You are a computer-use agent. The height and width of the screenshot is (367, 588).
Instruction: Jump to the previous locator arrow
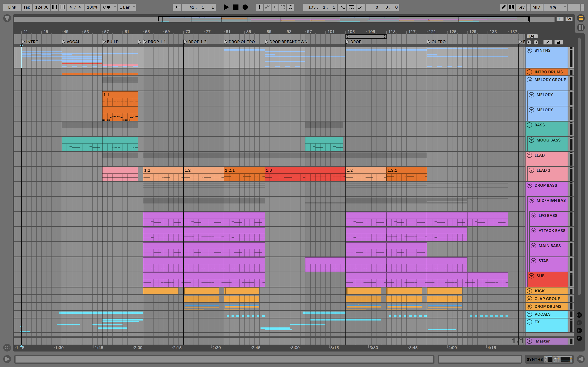click(x=529, y=42)
